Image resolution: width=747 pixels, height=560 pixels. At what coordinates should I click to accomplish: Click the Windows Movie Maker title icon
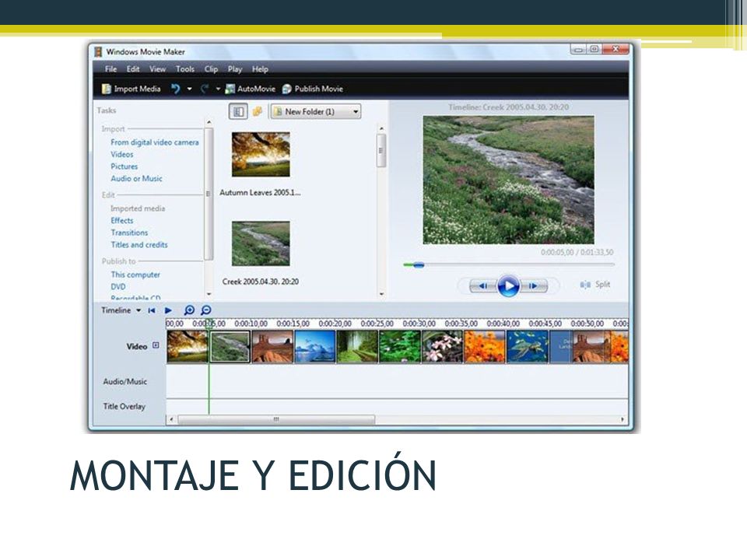(x=99, y=51)
